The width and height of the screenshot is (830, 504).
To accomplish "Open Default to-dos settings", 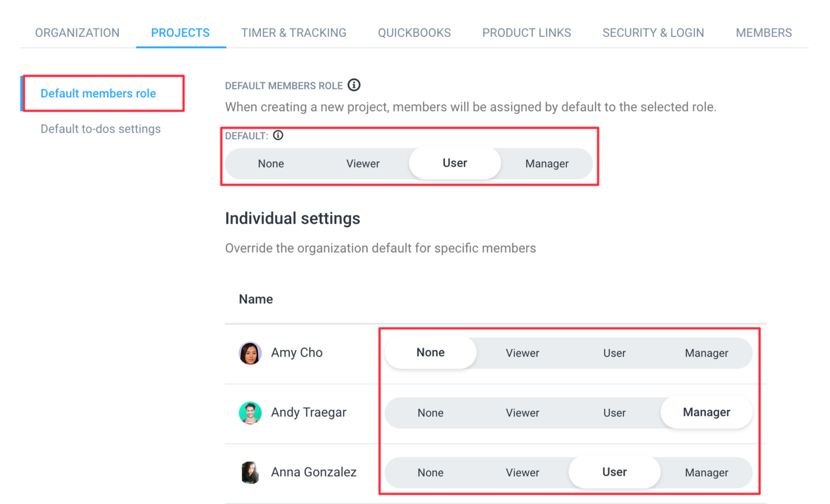I will (101, 129).
